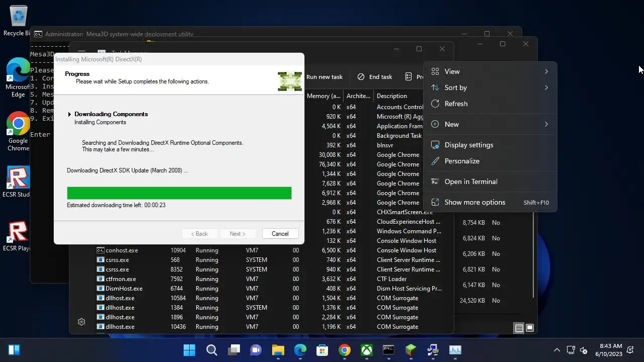
Task: Choose Open in Terminal
Action: [491, 182]
